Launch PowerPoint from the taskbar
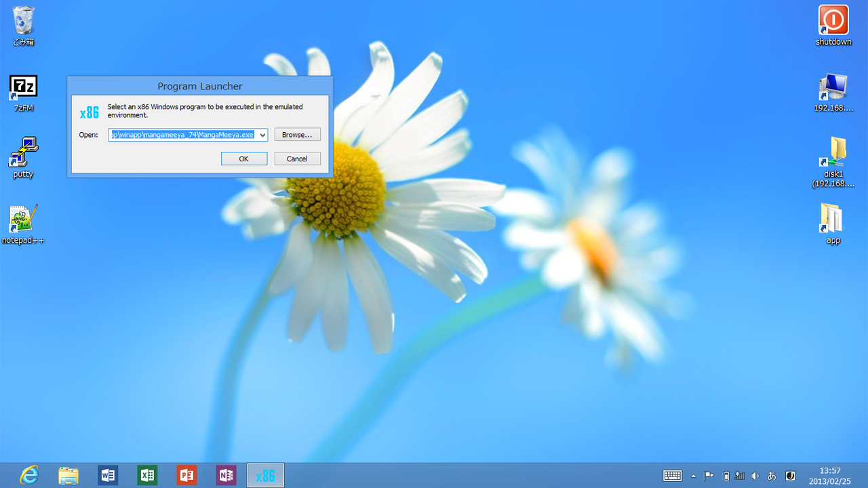Screen dimensions: 868x488 [x=186, y=475]
